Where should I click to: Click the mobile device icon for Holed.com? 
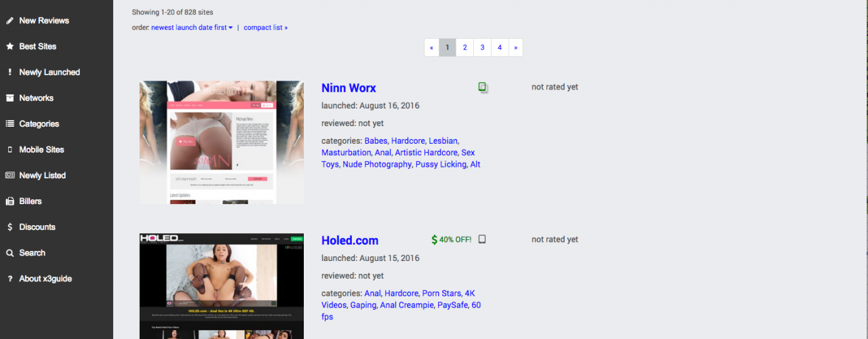(482, 239)
